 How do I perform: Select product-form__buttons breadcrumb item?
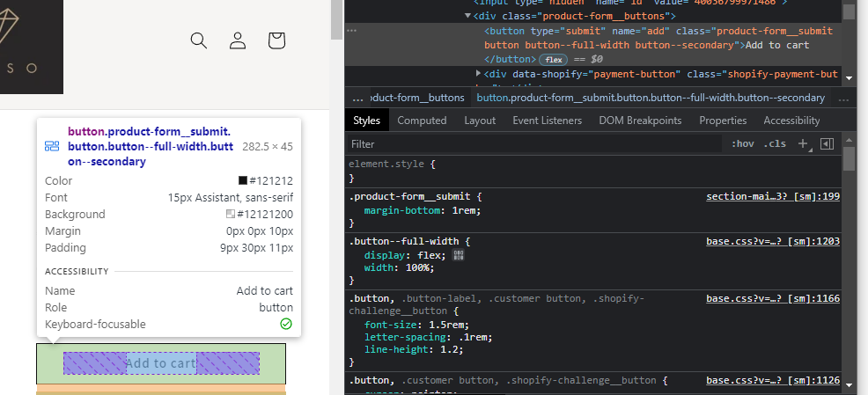tap(416, 98)
